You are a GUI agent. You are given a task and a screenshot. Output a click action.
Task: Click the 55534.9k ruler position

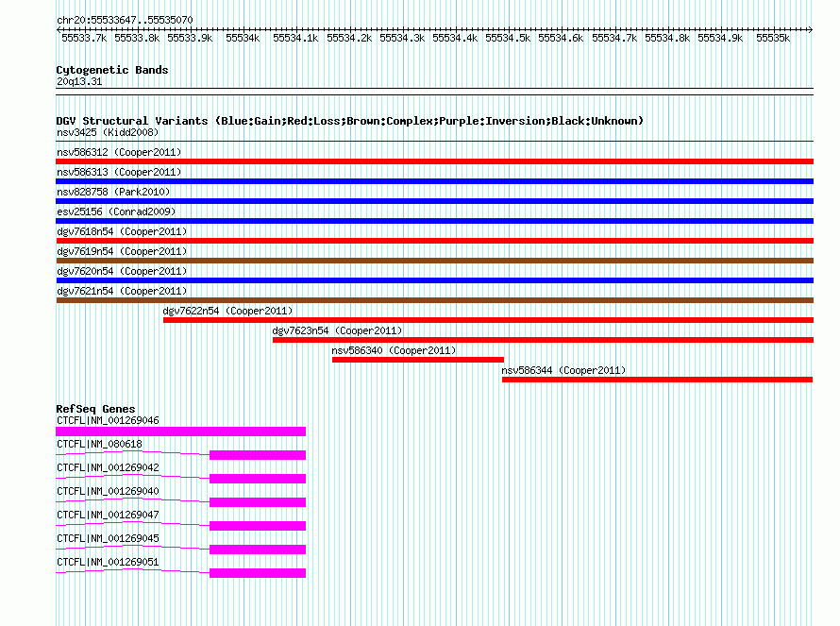(720, 38)
